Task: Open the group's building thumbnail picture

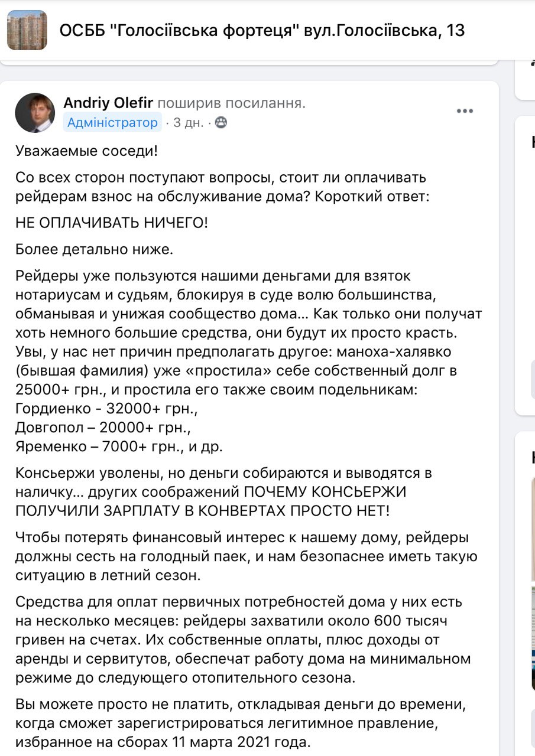Action: 27,30
